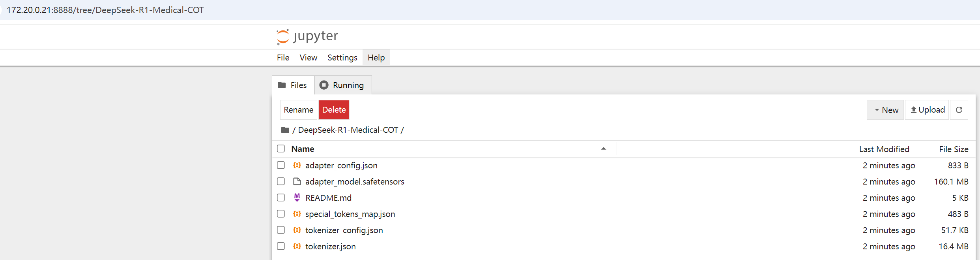Screen dimensions: 980x260
Task: Click the breadcrumb root folder icon
Action: [x=285, y=130]
